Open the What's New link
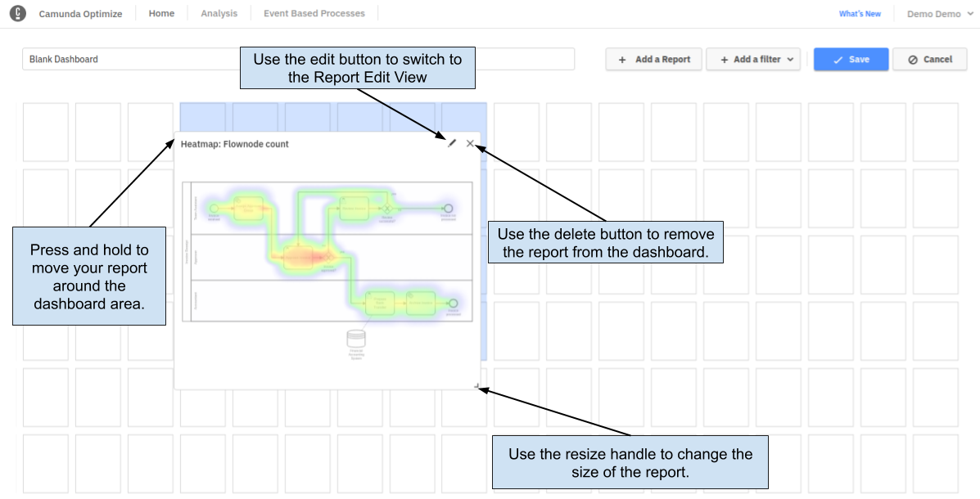The height and width of the screenshot is (499, 980). pyautogui.click(x=860, y=14)
